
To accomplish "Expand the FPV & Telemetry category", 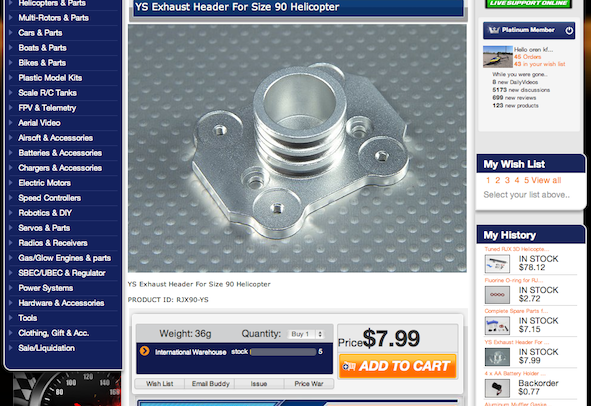I will 47,108.
